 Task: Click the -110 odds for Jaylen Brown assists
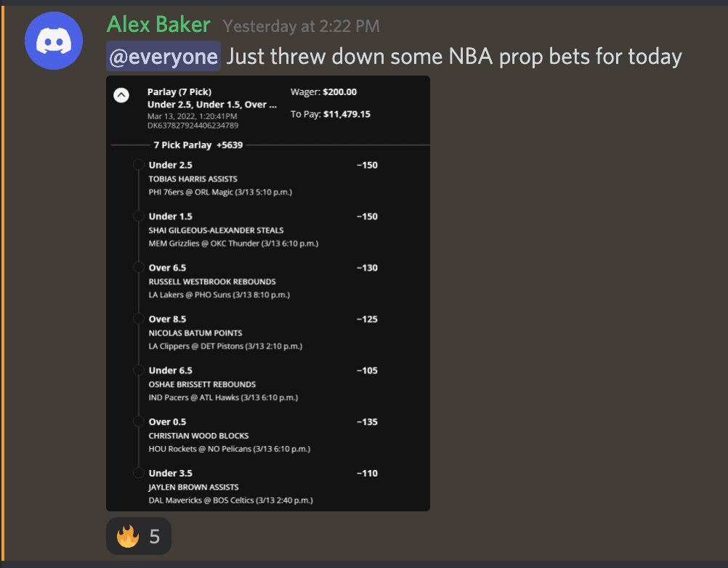point(367,474)
